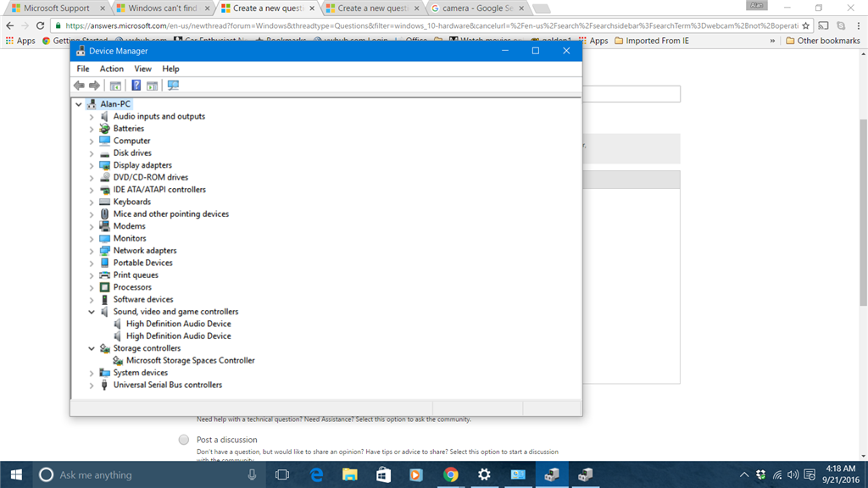The image size is (868, 488).
Task: Select Microsoft Storage Spaces Controller device
Action: (x=191, y=360)
